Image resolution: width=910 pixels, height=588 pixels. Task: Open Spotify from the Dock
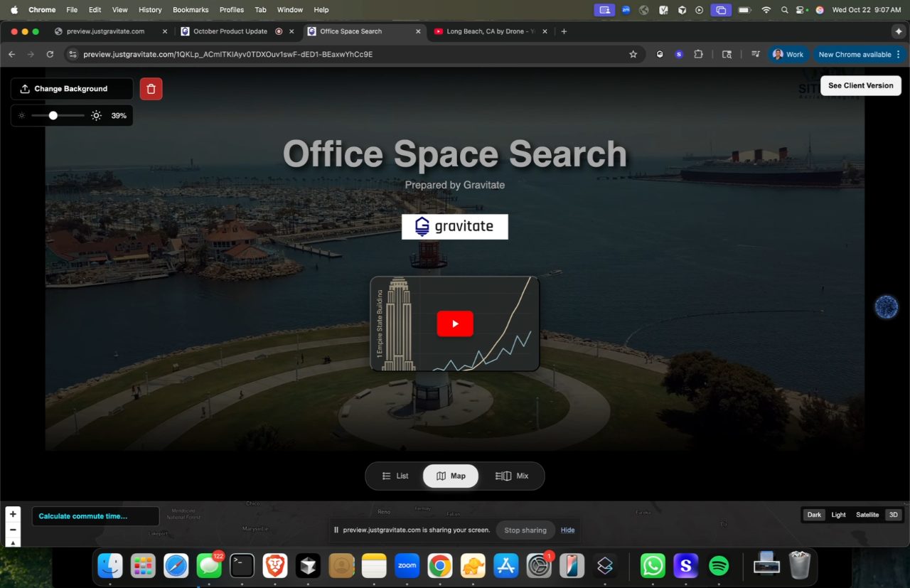(x=719, y=566)
